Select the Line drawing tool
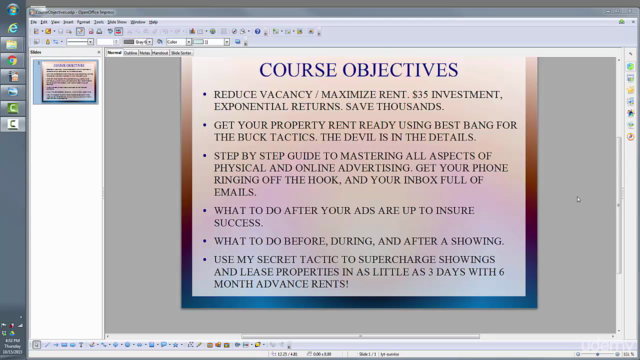This screenshot has height=360, width=640. (x=47, y=345)
